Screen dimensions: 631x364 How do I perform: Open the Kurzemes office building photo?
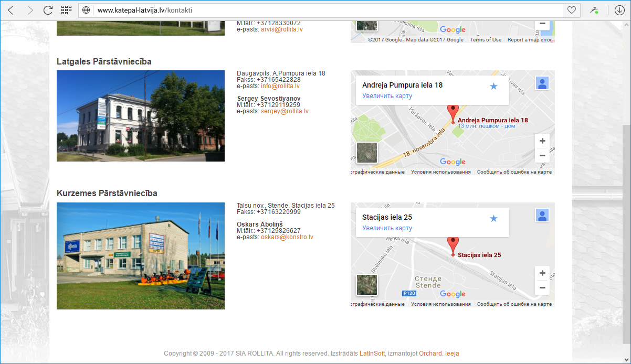click(141, 256)
